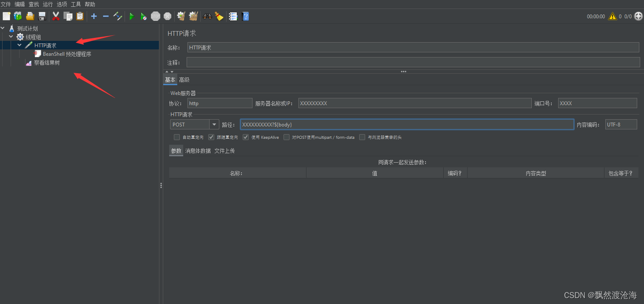Image resolution: width=644 pixels, height=304 pixels.
Task: Collapse the HTTP请求 tree node
Action: tap(20, 45)
